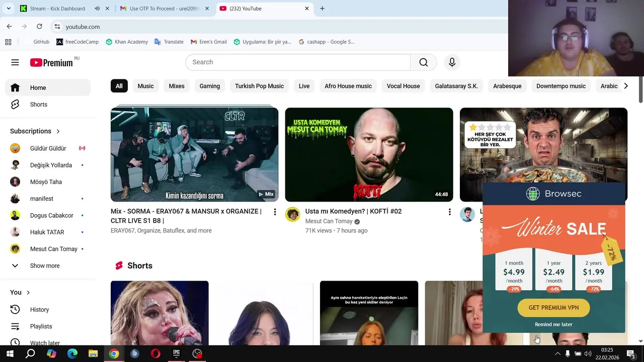Open History in the sidebar

pos(48,310)
